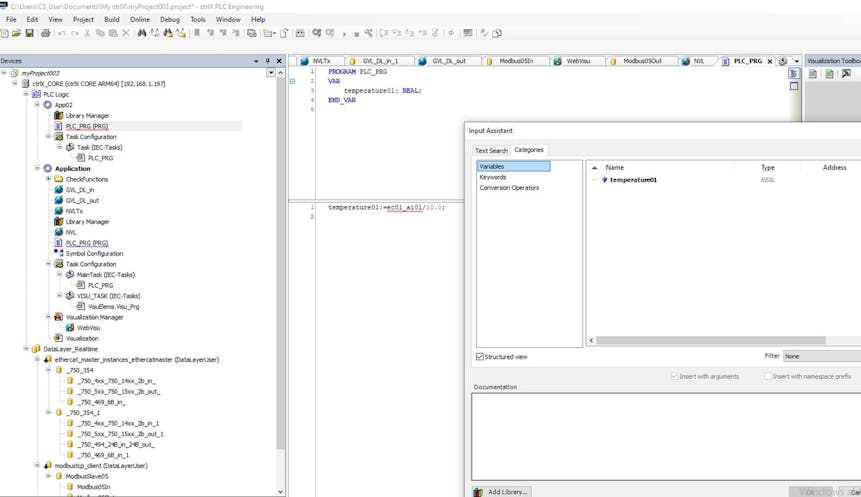Screen dimensions: 861x497
Task: Switch to the Text Search tab
Action: (x=491, y=150)
